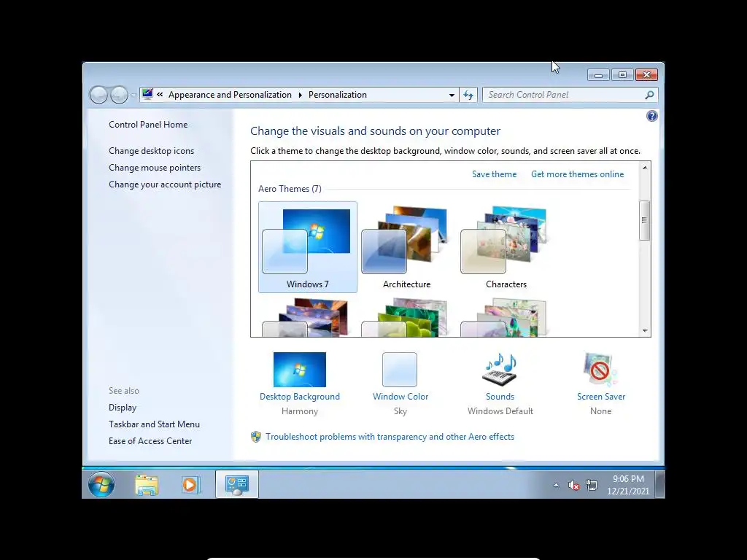This screenshot has width=747, height=560.
Task: Show hidden tray icons arrow
Action: [x=556, y=485]
